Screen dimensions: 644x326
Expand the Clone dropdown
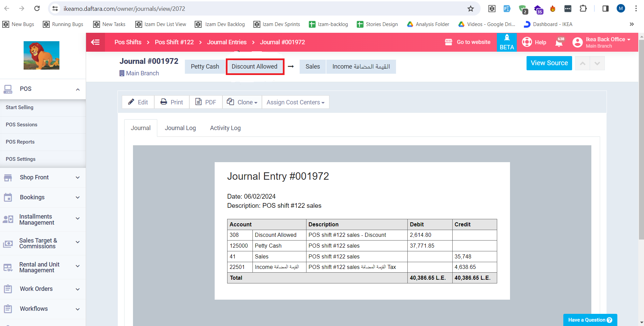(242, 102)
